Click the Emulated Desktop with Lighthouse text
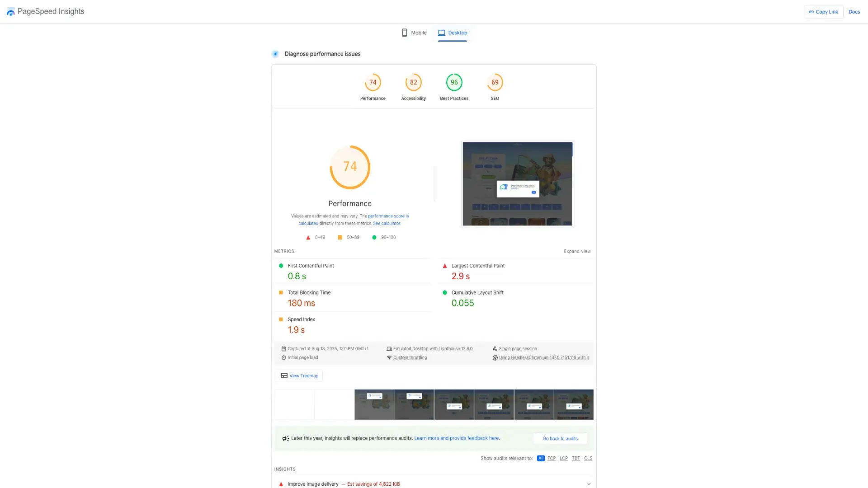Image resolution: width=868 pixels, height=488 pixels. pos(433,348)
